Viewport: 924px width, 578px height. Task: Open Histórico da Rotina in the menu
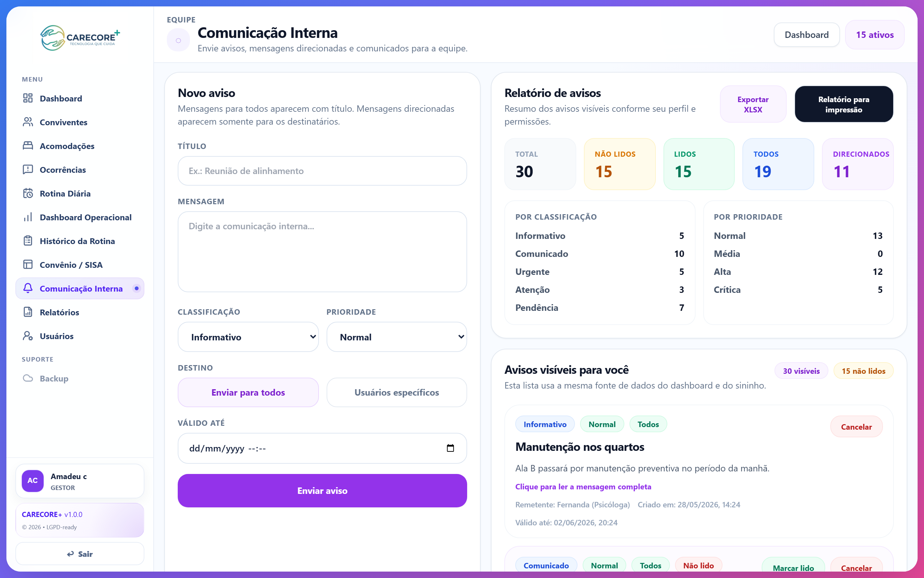point(80,241)
